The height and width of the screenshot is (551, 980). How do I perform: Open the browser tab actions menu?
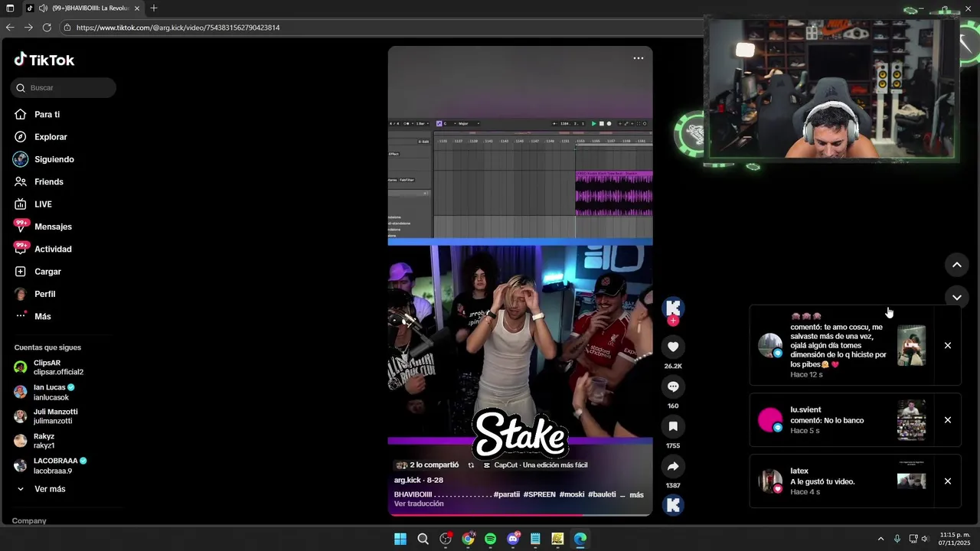10,8
